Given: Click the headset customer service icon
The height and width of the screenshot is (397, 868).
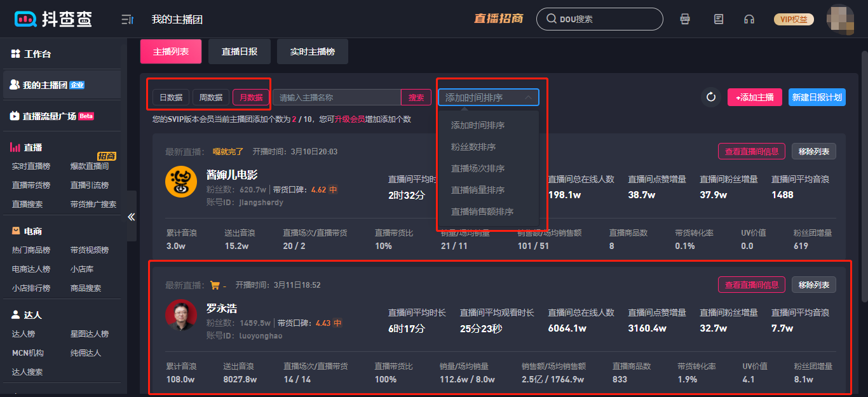Looking at the screenshot, I should click(x=749, y=19).
